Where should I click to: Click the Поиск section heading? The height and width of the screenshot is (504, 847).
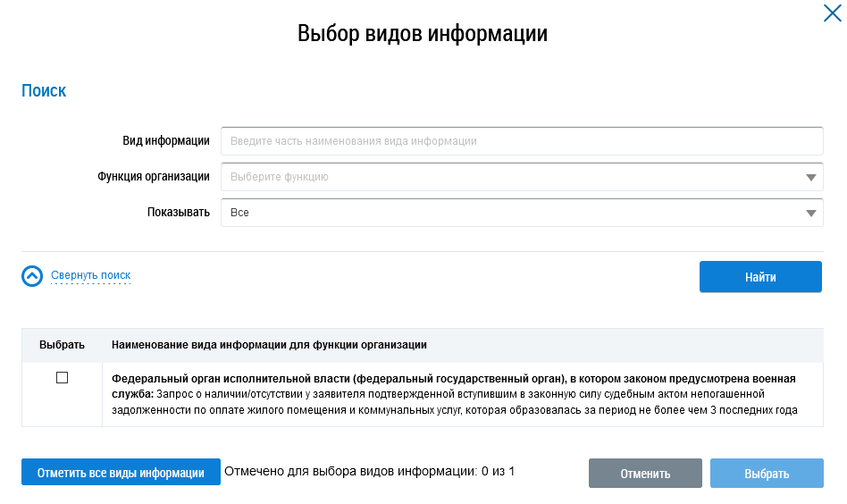44,91
